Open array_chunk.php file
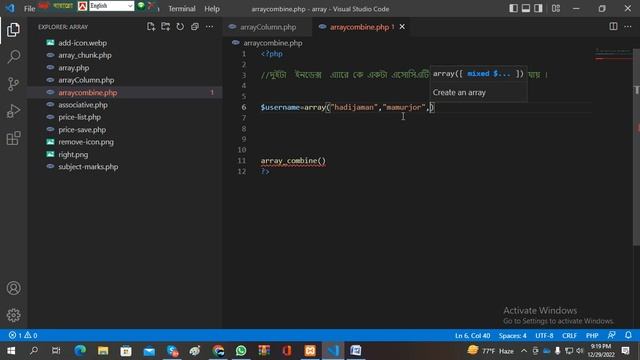The height and width of the screenshot is (360, 640). point(85,55)
